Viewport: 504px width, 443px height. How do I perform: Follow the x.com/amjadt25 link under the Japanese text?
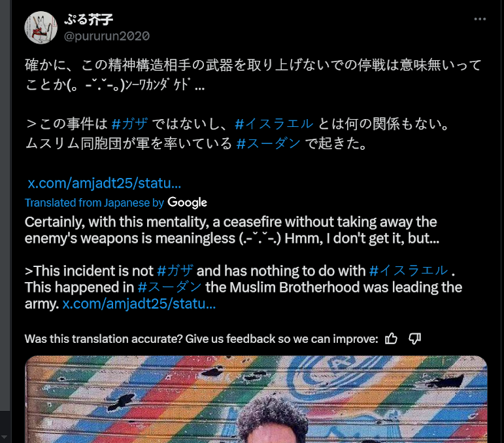(x=104, y=183)
